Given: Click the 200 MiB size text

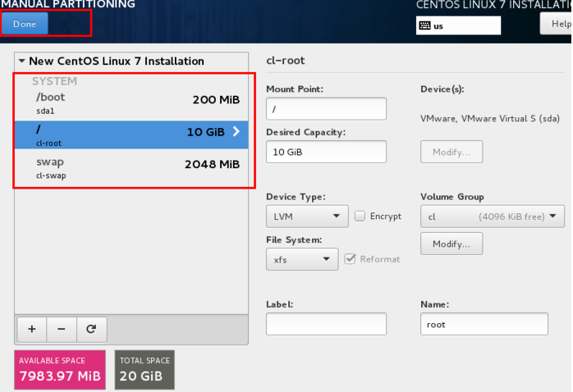Looking at the screenshot, I should point(216,100).
